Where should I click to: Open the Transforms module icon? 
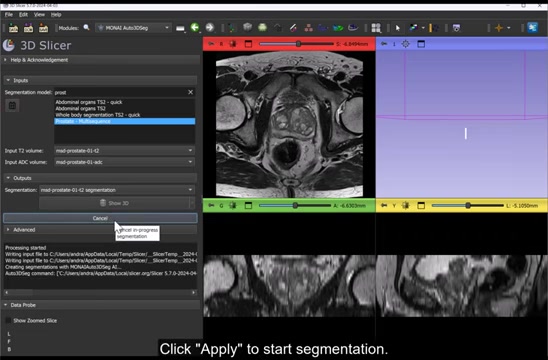click(x=278, y=28)
